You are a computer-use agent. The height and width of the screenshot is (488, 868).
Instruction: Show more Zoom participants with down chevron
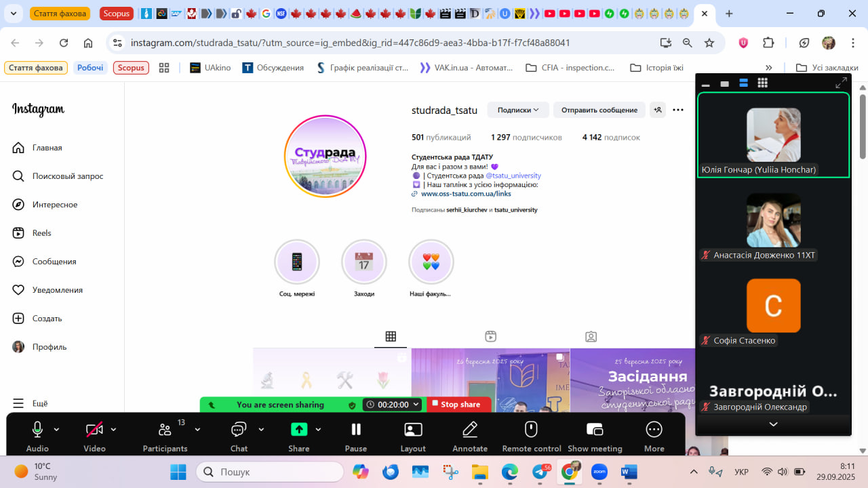pos(773,424)
